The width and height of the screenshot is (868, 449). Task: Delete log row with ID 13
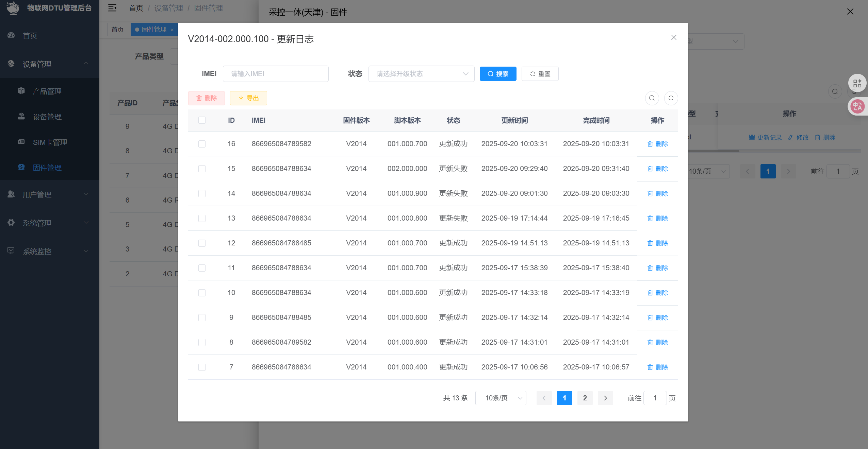pos(658,218)
